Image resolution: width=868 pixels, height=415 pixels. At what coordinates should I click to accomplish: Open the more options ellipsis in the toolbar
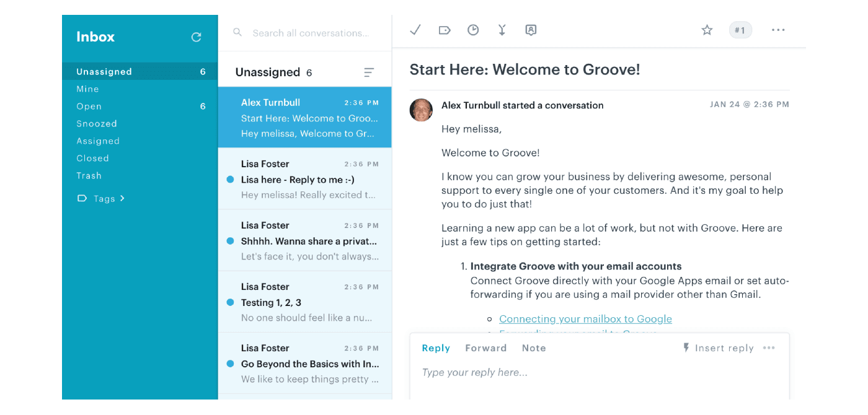pyautogui.click(x=778, y=29)
